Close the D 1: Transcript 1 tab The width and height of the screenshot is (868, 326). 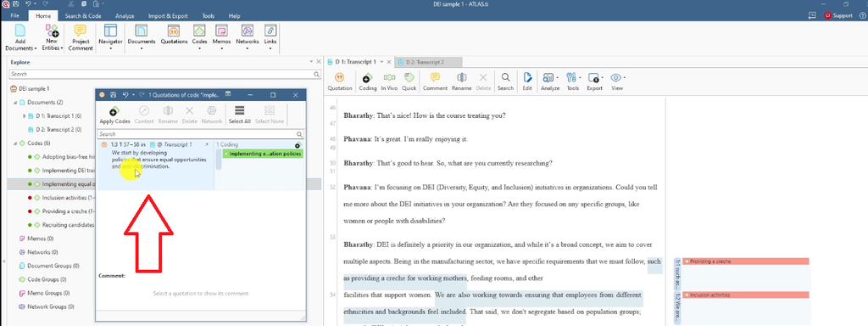point(389,62)
